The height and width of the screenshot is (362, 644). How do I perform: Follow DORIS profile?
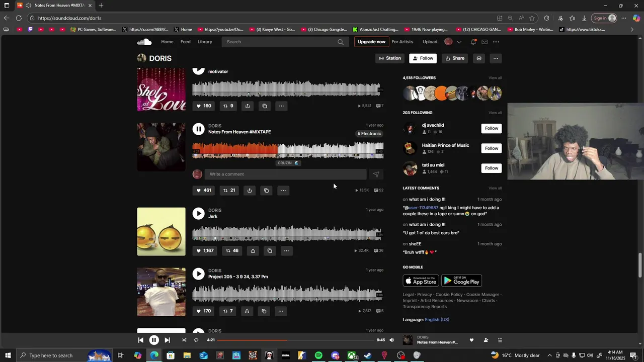(423, 58)
